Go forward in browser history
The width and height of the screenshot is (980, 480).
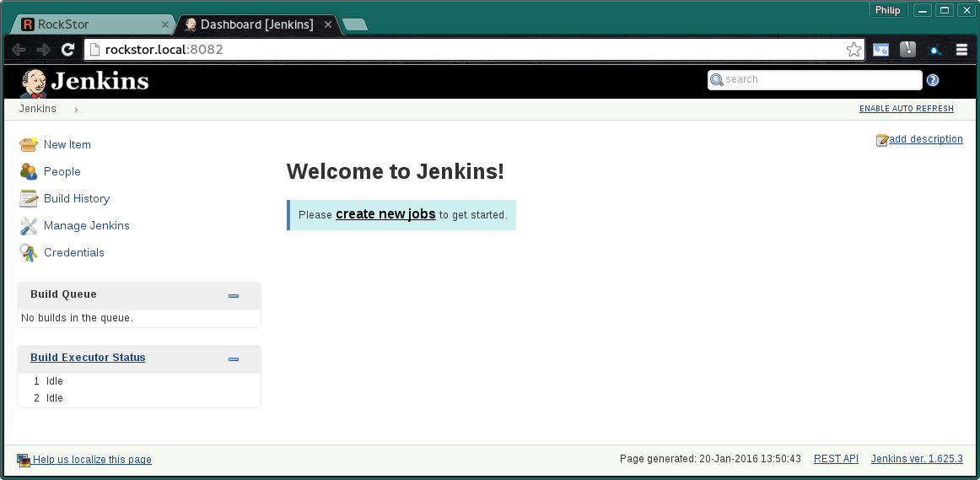pyautogui.click(x=43, y=50)
